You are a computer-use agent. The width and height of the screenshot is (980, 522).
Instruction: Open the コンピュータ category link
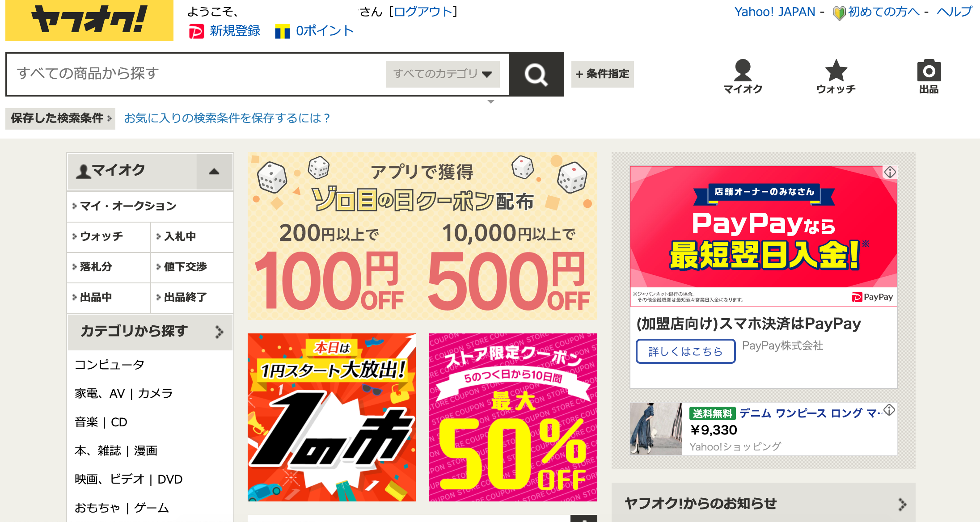coord(110,365)
